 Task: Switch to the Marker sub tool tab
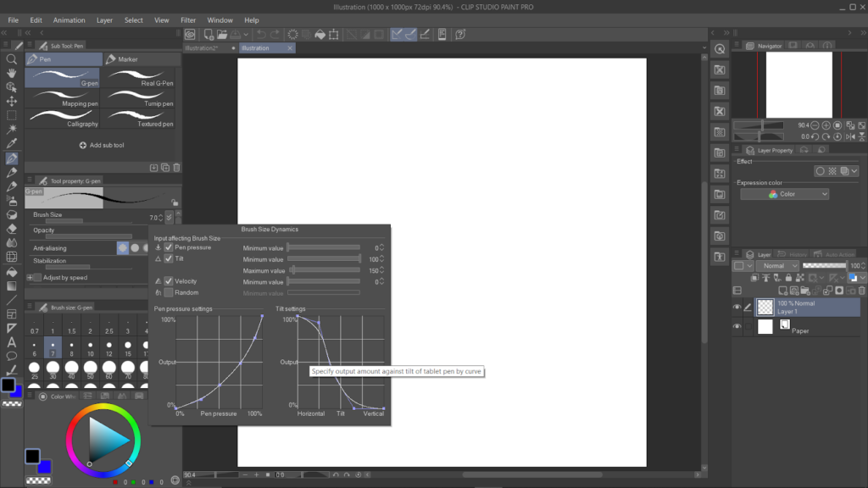142,59
